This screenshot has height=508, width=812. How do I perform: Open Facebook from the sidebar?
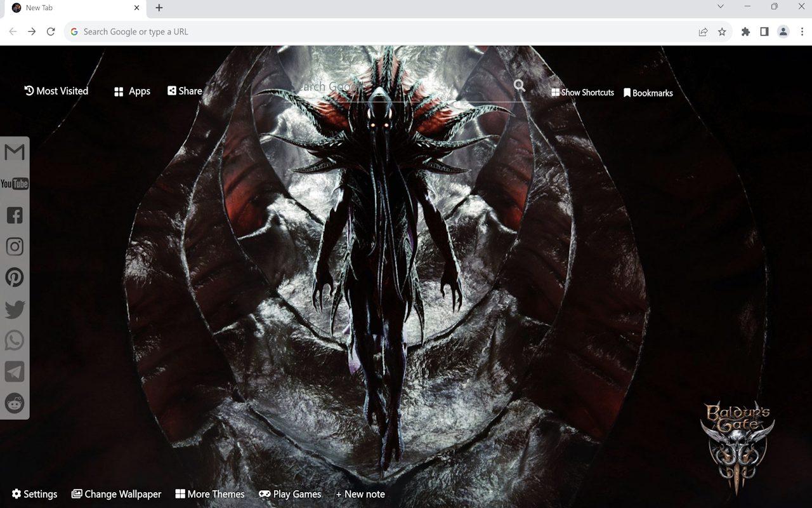coord(15,215)
